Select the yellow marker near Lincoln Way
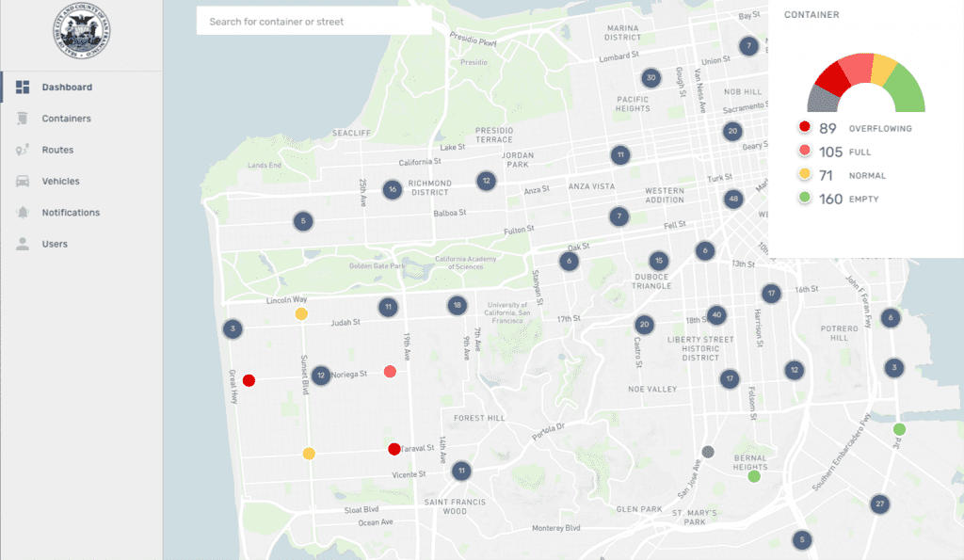Image resolution: width=964 pixels, height=560 pixels. click(x=301, y=313)
